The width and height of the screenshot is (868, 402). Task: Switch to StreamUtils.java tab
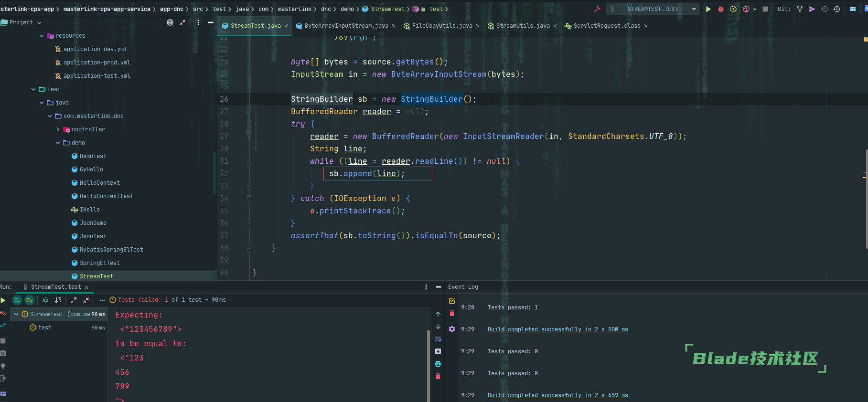point(522,26)
